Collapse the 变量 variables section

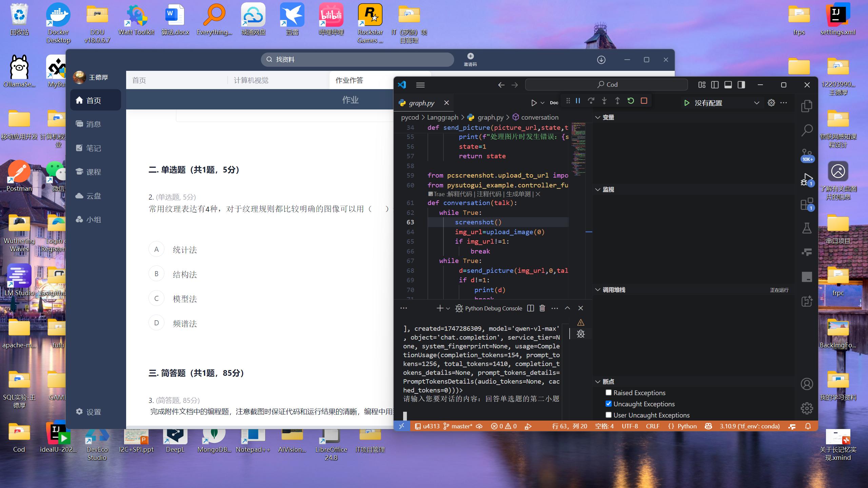pyautogui.click(x=597, y=117)
